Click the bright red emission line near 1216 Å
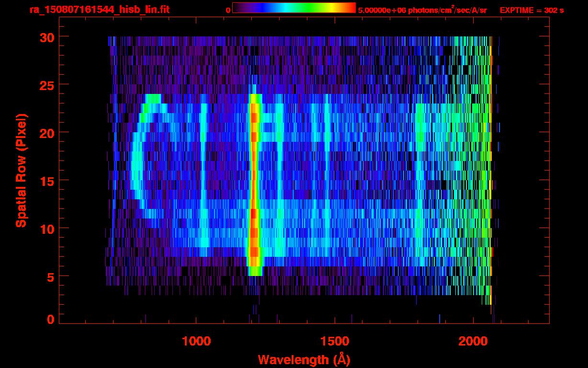 (254, 184)
